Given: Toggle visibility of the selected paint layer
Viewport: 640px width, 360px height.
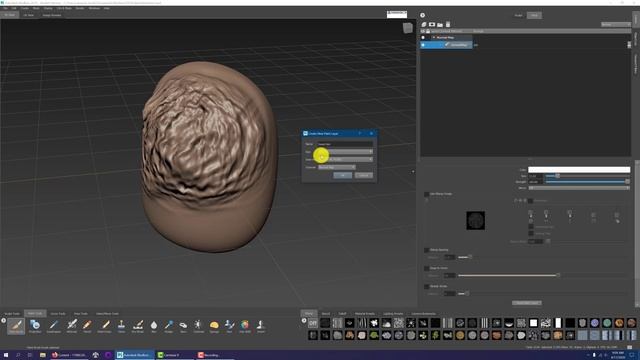Looking at the screenshot, I should [x=423, y=45].
